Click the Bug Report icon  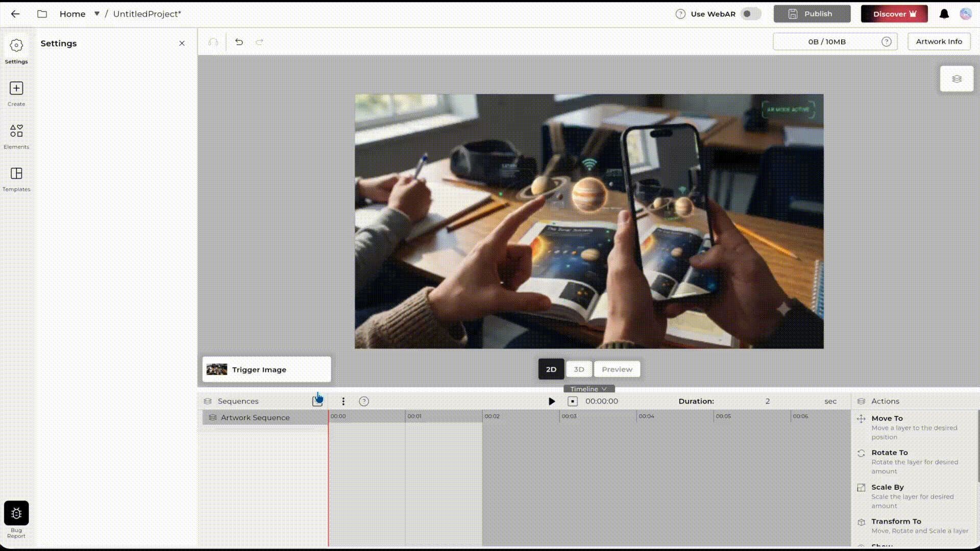tap(16, 513)
